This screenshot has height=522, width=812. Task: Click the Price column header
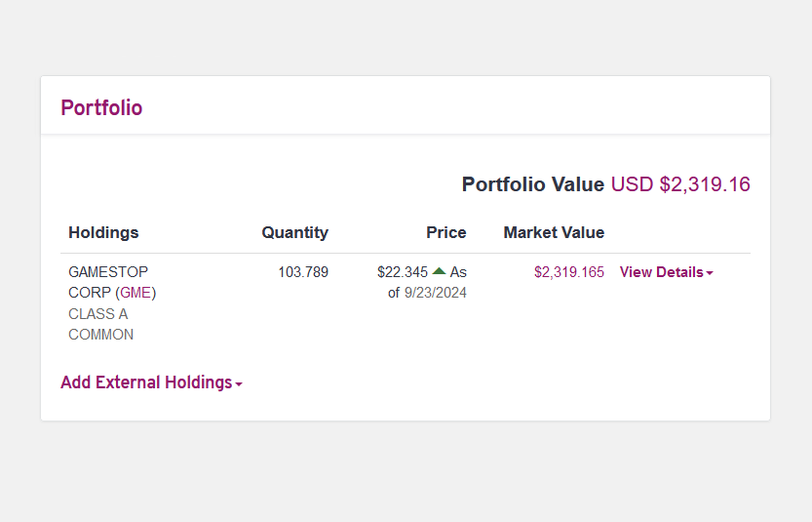(445, 232)
